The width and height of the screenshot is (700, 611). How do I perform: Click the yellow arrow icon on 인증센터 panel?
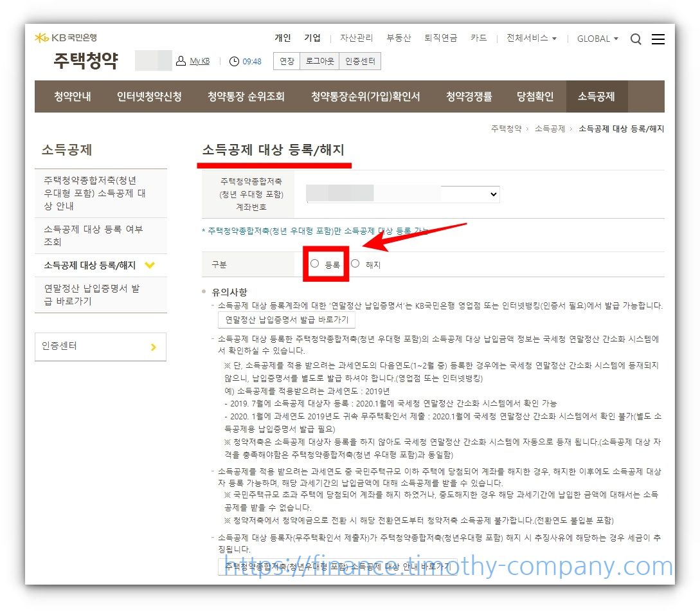tap(153, 347)
